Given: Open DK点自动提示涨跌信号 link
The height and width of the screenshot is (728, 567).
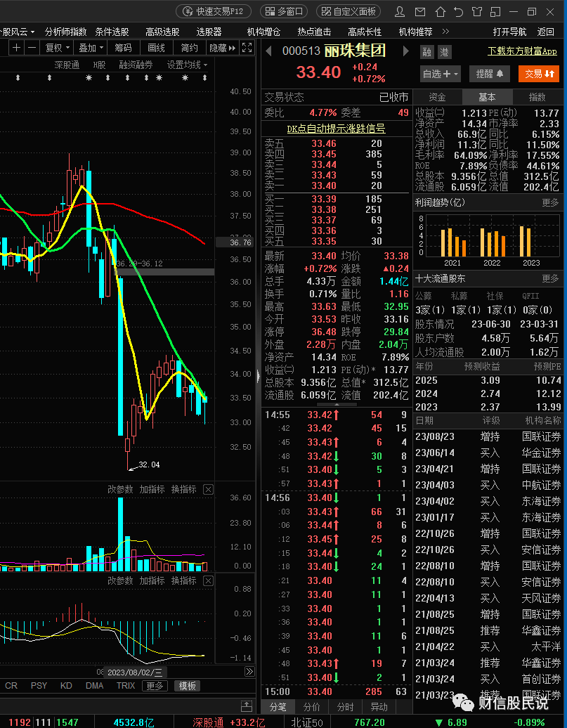Looking at the screenshot, I should tap(337, 129).
